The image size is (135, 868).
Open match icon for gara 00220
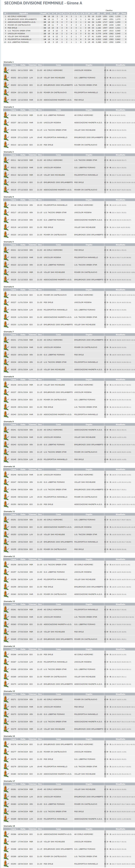click(6, 235)
